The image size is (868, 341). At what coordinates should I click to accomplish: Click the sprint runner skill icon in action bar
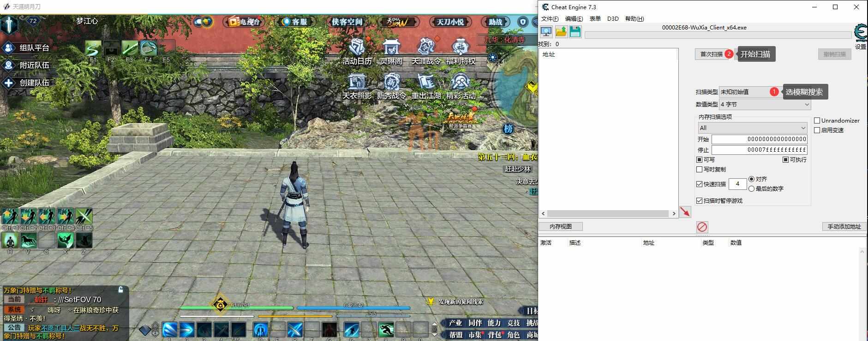(386, 329)
